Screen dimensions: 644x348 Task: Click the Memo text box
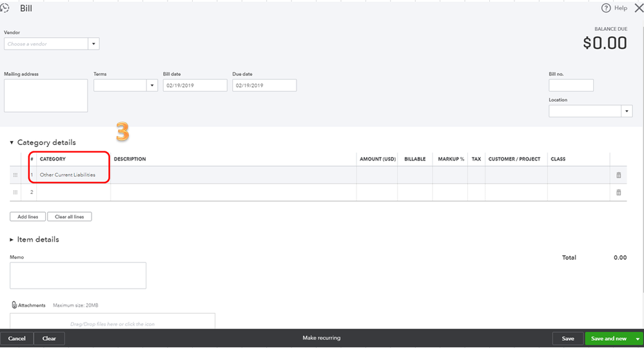click(78, 275)
